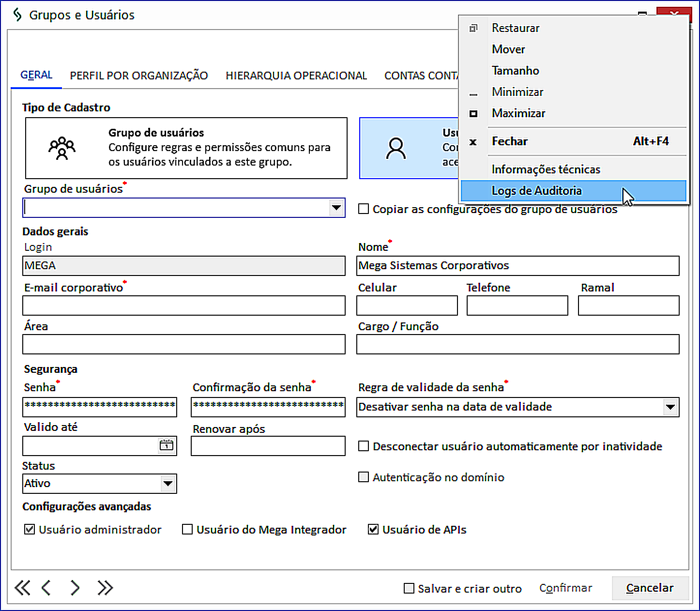Screen dimensions: 700x611
Task: Focus the E-mail corporativo input field
Action: tap(184, 305)
